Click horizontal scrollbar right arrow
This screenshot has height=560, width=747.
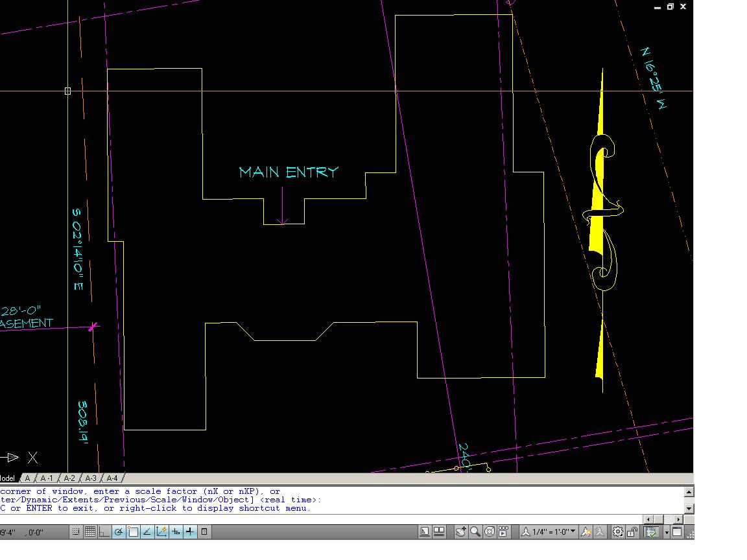(678, 519)
